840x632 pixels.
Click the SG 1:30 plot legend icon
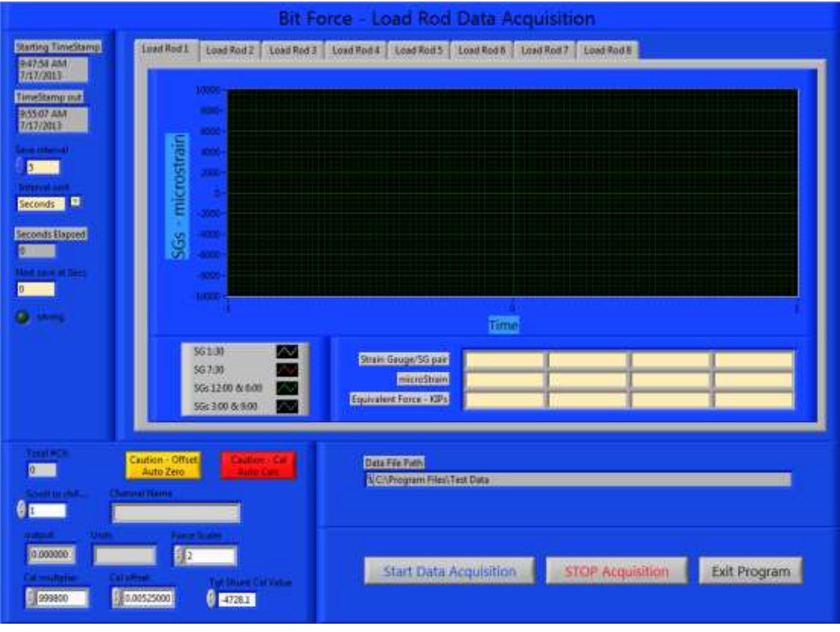pos(287,351)
